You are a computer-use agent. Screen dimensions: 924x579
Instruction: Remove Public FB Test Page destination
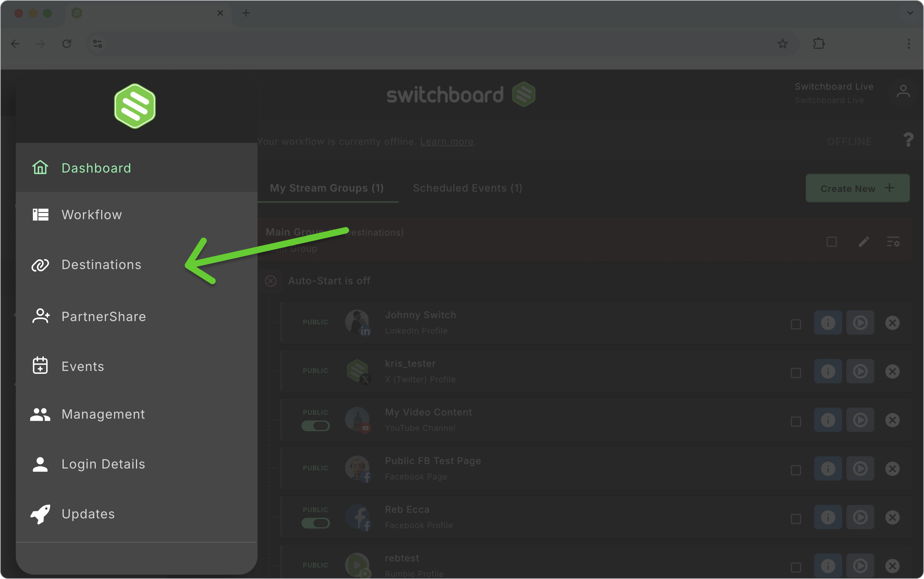point(892,469)
